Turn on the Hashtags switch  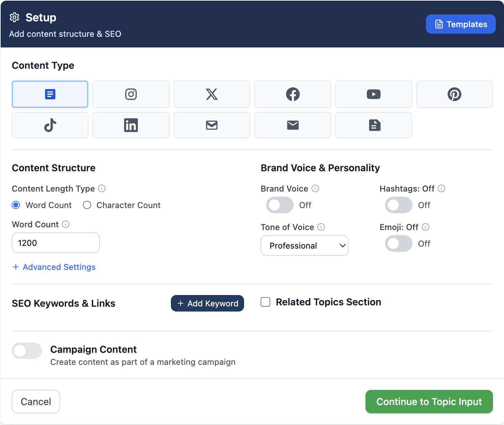pos(398,205)
